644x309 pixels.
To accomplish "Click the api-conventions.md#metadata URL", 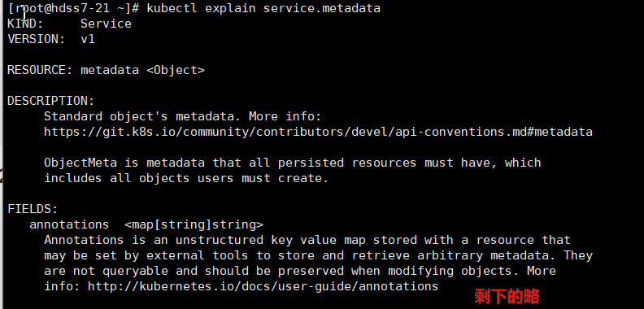I will (x=318, y=132).
